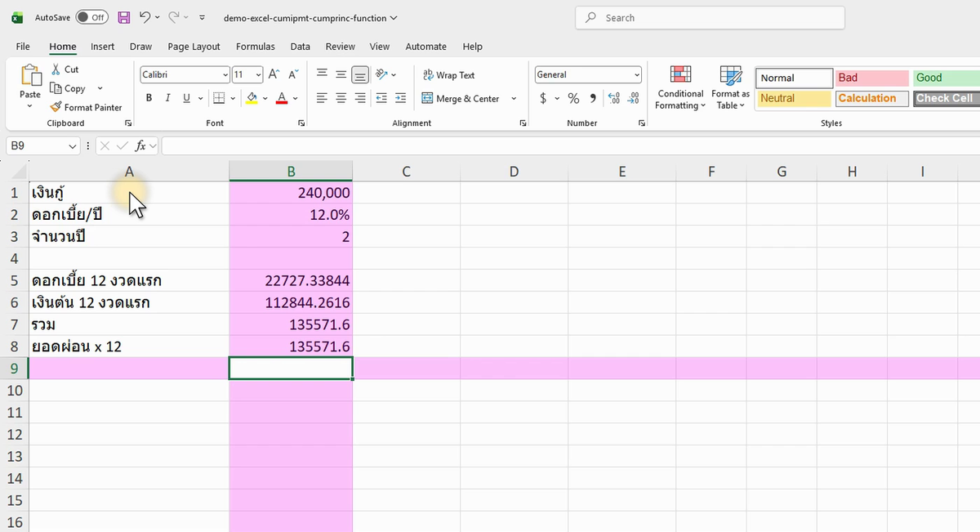This screenshot has height=532, width=980.
Task: Toggle Wrap Text for the cell
Action: (x=448, y=74)
